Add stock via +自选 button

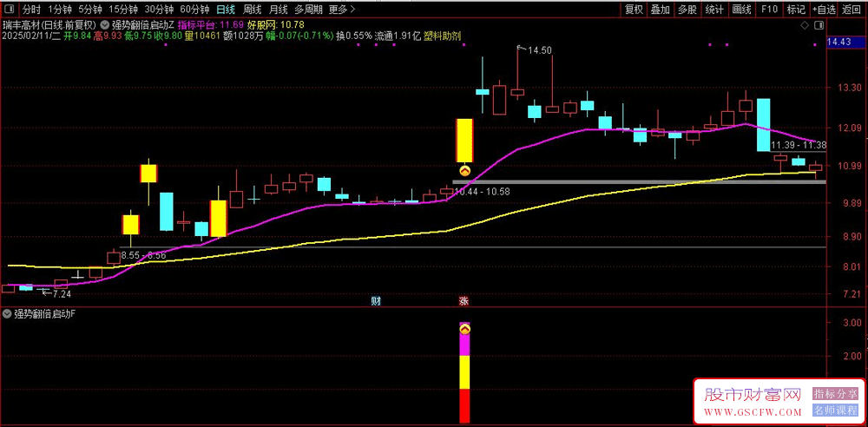(825, 10)
